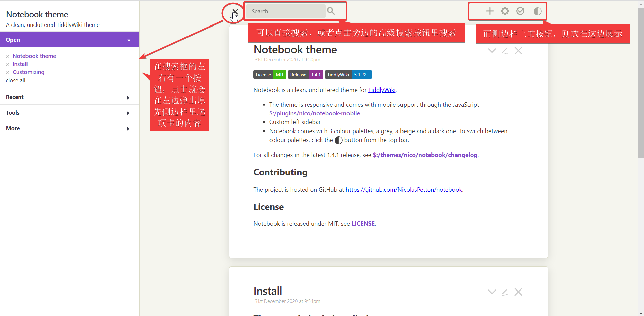Viewport: 644px width, 316px height.
Task: Open the Notebook theme link in sidebar
Action: click(34, 56)
